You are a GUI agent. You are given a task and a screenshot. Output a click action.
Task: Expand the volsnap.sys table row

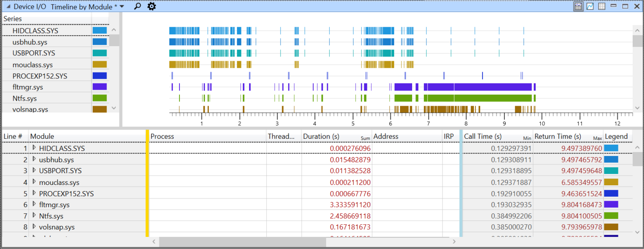click(34, 227)
